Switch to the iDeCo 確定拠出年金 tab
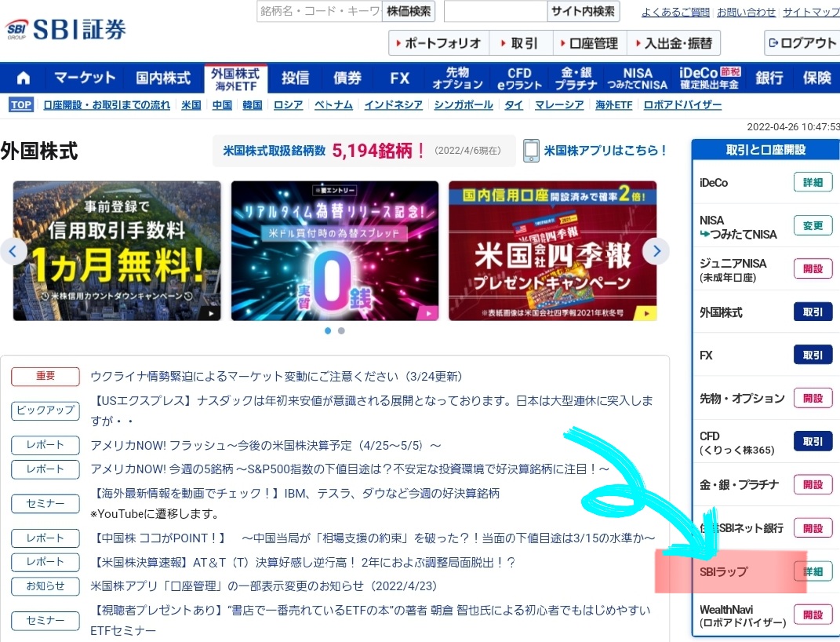The image size is (840, 642). (x=710, y=78)
